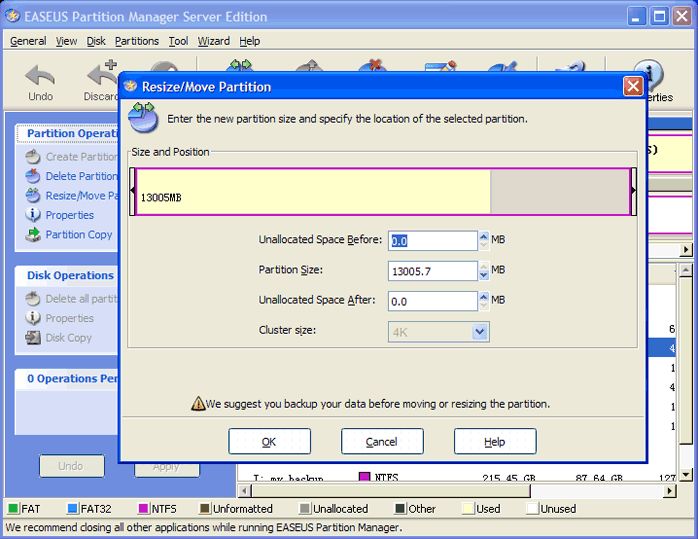
Task: Click the vertical scrollbar up arrow
Action: point(686,270)
